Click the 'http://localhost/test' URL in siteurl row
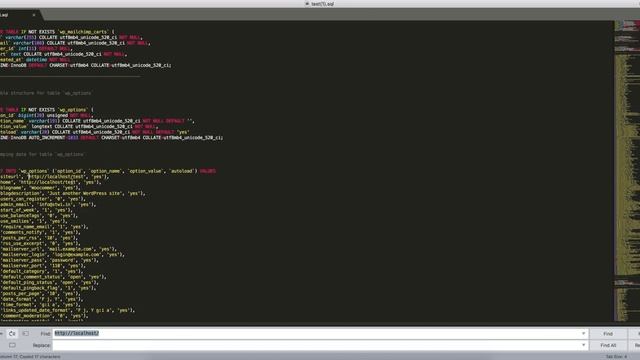 [x=56, y=177]
